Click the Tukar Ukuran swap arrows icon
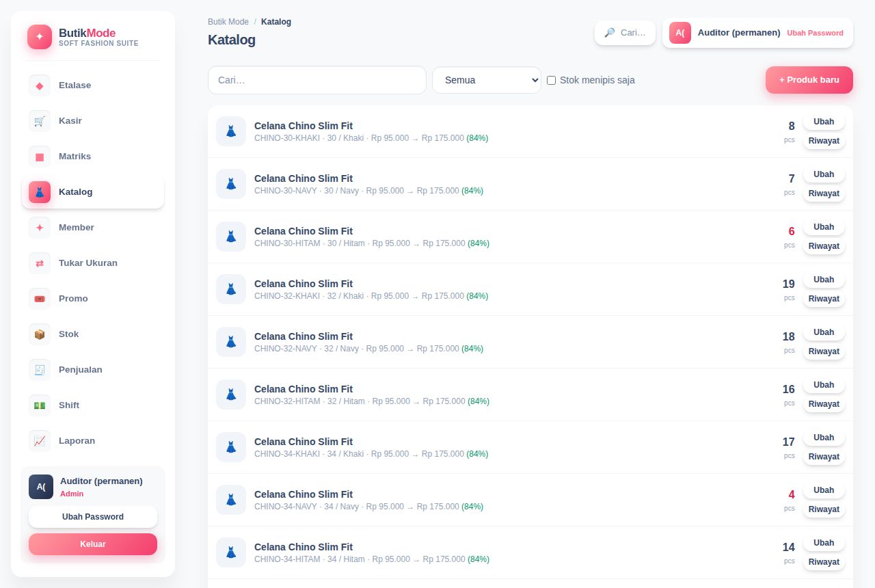875x588 pixels. click(x=40, y=263)
